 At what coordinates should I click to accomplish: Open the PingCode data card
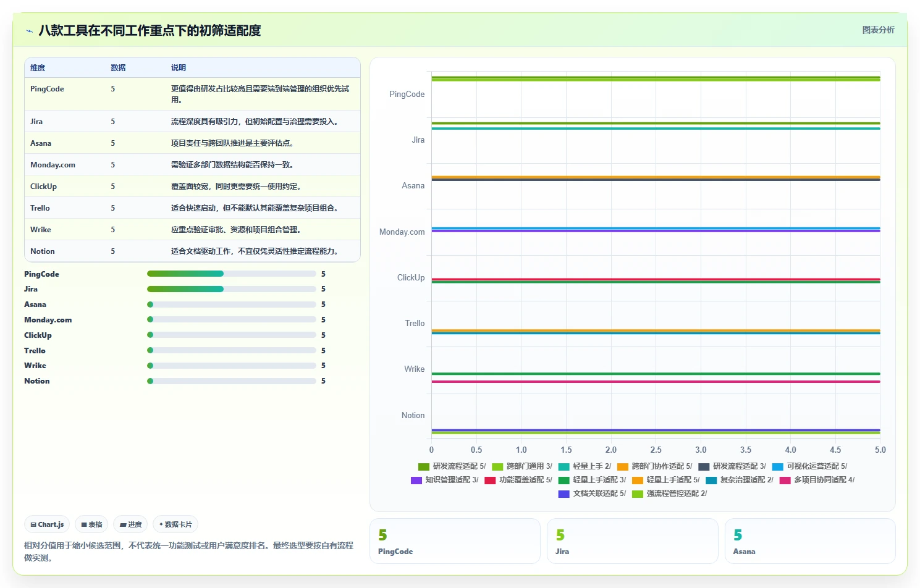point(455,541)
